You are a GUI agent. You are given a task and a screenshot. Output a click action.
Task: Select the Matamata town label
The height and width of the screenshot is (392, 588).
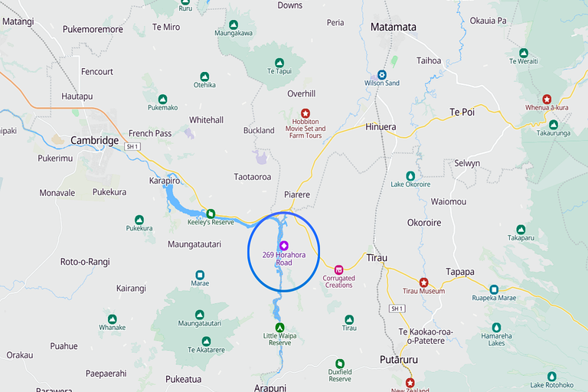click(x=394, y=27)
